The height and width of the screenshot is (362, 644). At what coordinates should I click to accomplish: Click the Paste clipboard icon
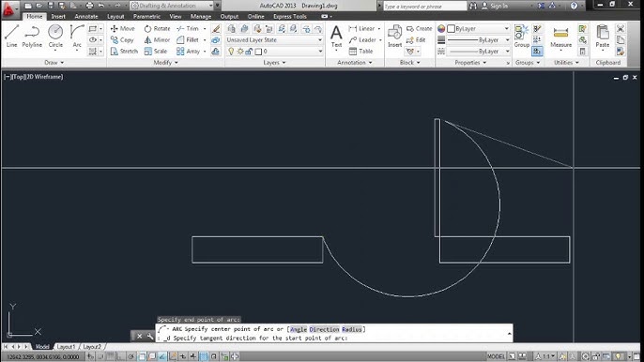(x=603, y=37)
